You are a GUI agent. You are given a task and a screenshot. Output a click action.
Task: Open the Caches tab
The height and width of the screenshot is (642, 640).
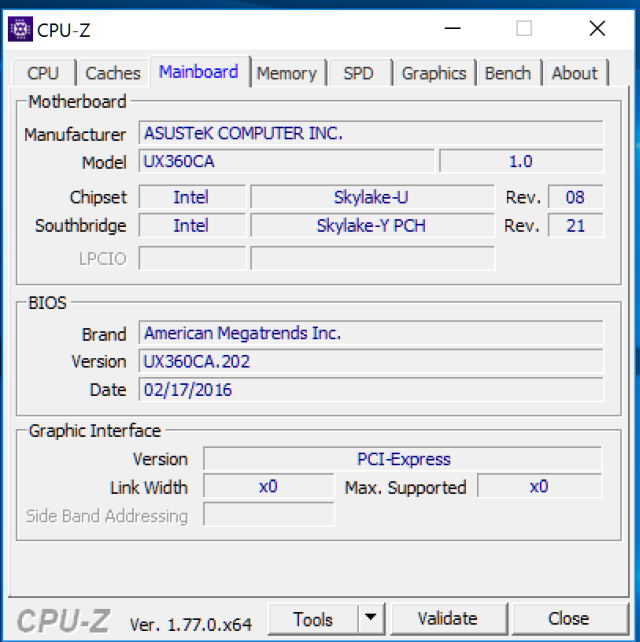pyautogui.click(x=113, y=73)
